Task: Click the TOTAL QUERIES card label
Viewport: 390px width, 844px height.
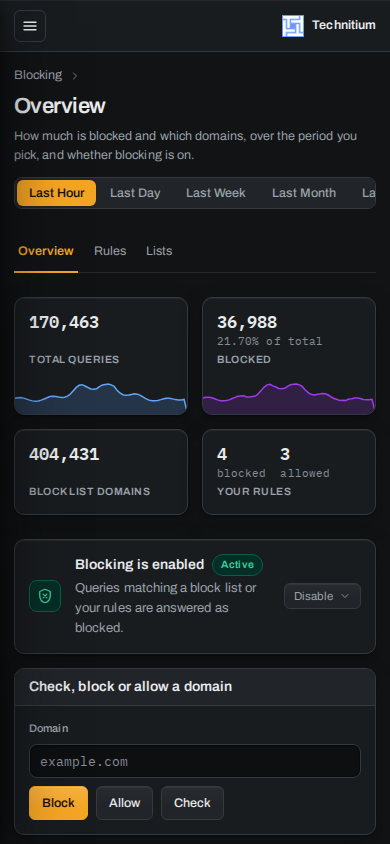Action: click(x=74, y=360)
